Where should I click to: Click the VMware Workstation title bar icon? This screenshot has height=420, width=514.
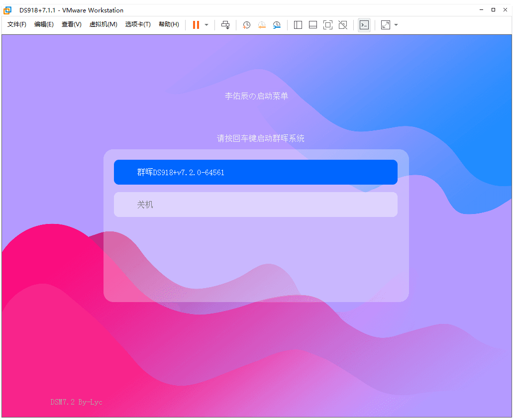pos(7,10)
